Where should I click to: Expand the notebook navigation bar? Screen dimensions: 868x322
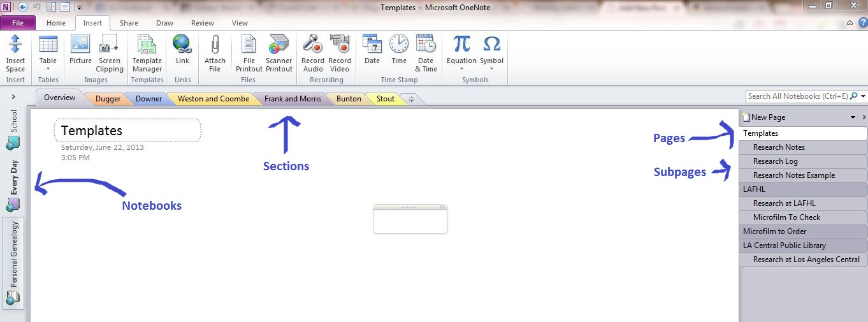(x=13, y=97)
